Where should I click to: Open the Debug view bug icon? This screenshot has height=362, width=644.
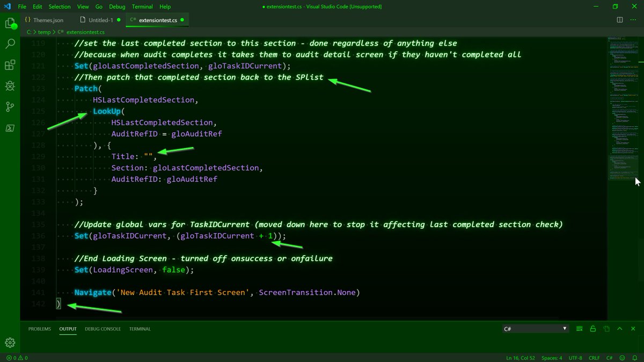(10, 86)
